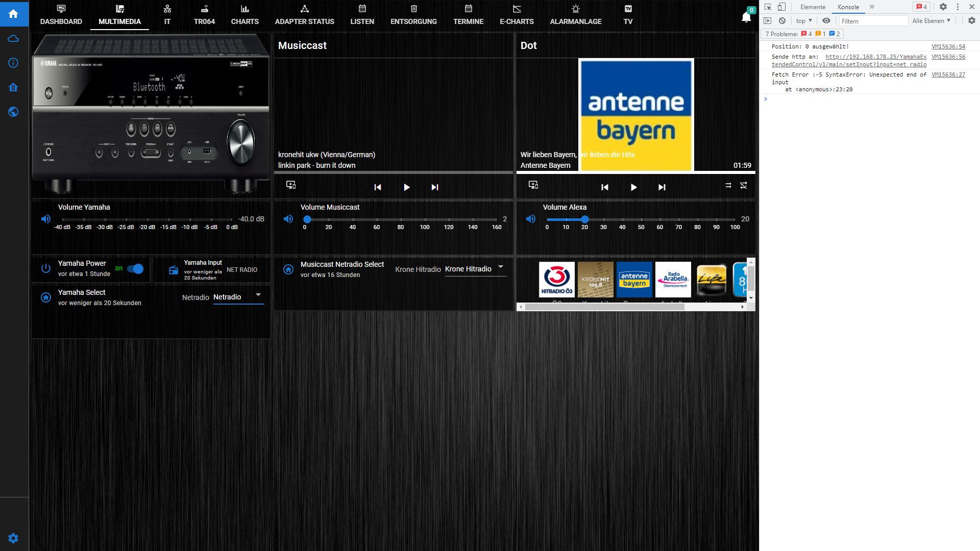Select Hitradio Ö3 station thumbnail

[x=557, y=280]
